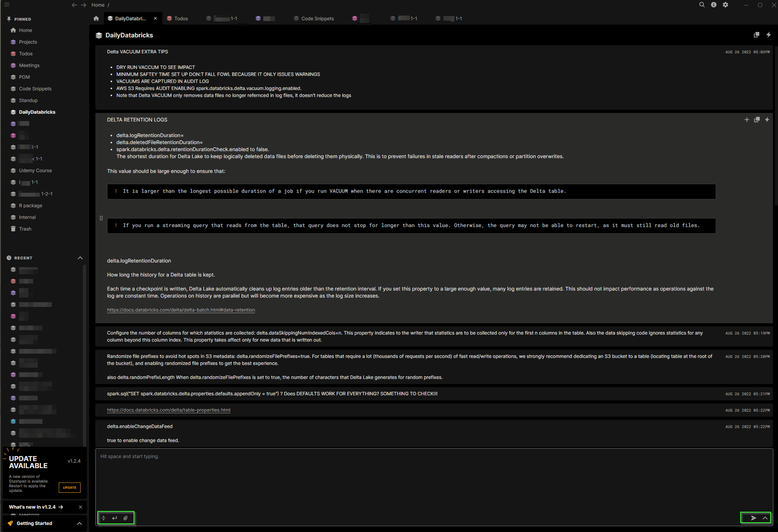Open Udemy Course stack
The image size is (778, 532).
click(x=35, y=170)
